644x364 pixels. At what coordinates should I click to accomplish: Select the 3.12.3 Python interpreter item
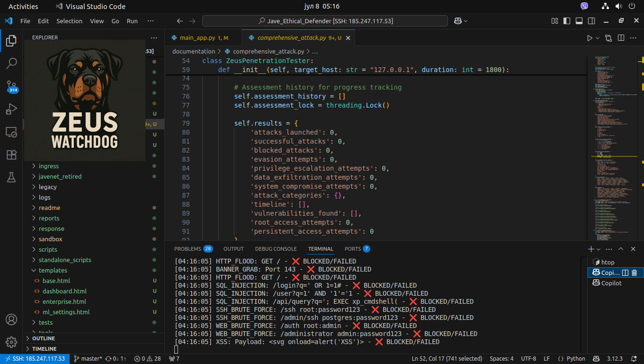tap(614, 359)
